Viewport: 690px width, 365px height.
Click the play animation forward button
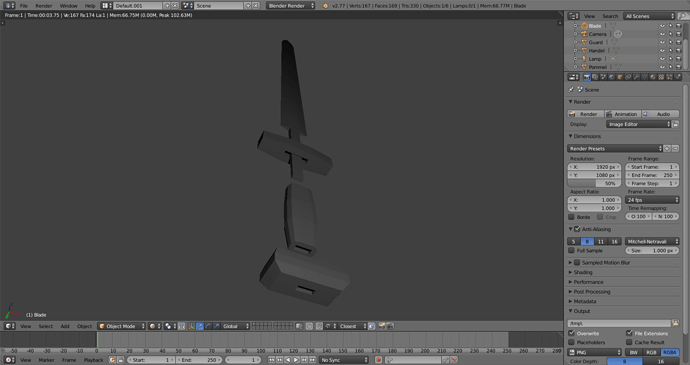(x=296, y=360)
